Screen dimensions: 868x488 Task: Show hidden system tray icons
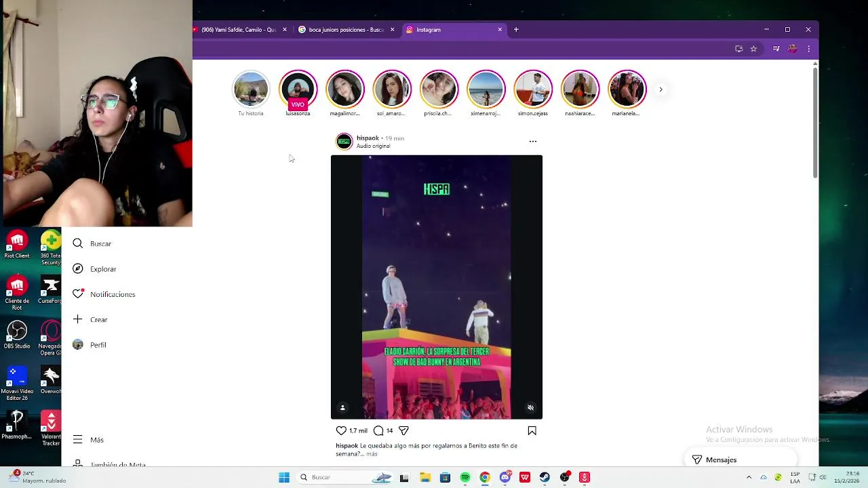(749, 477)
